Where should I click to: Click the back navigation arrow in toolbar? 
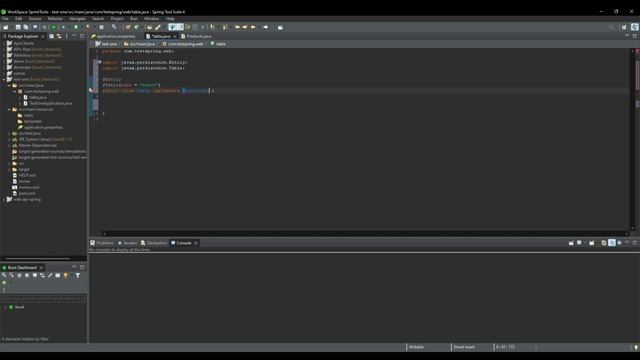253,27
